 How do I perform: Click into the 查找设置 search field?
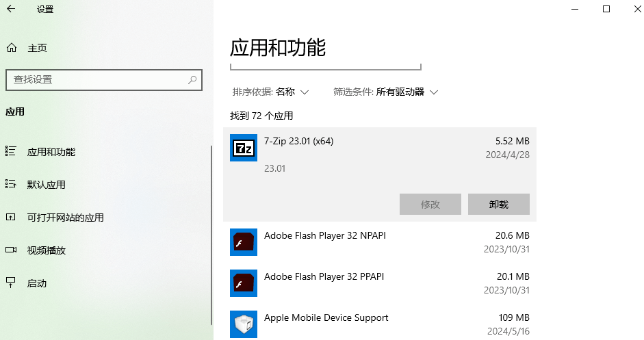[x=96, y=79]
